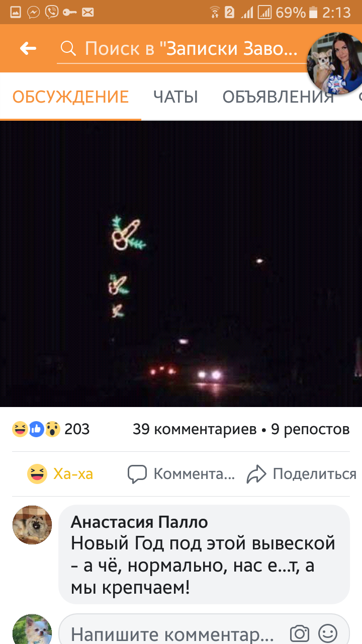Tap the Ха-ха reaction button
The height and width of the screenshot is (644, 362).
60,474
